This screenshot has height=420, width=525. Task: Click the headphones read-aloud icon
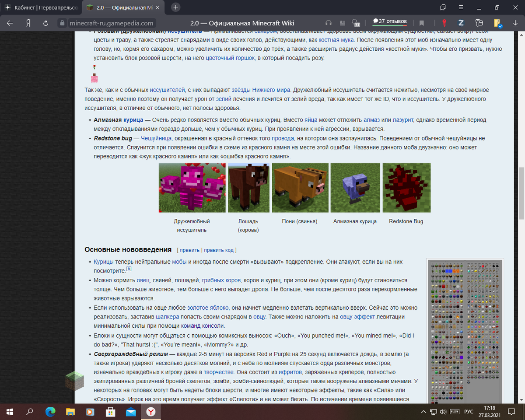329,23
